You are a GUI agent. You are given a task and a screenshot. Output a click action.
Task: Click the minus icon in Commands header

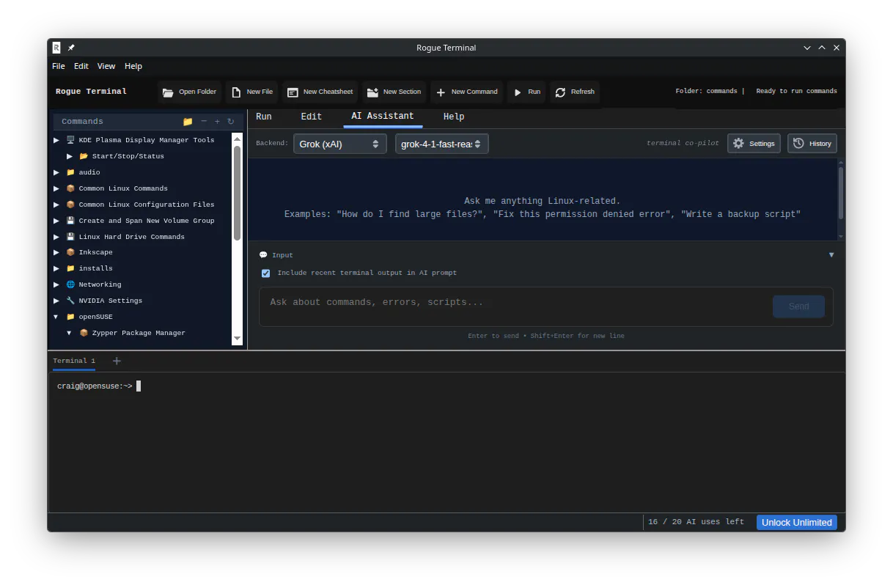204,122
